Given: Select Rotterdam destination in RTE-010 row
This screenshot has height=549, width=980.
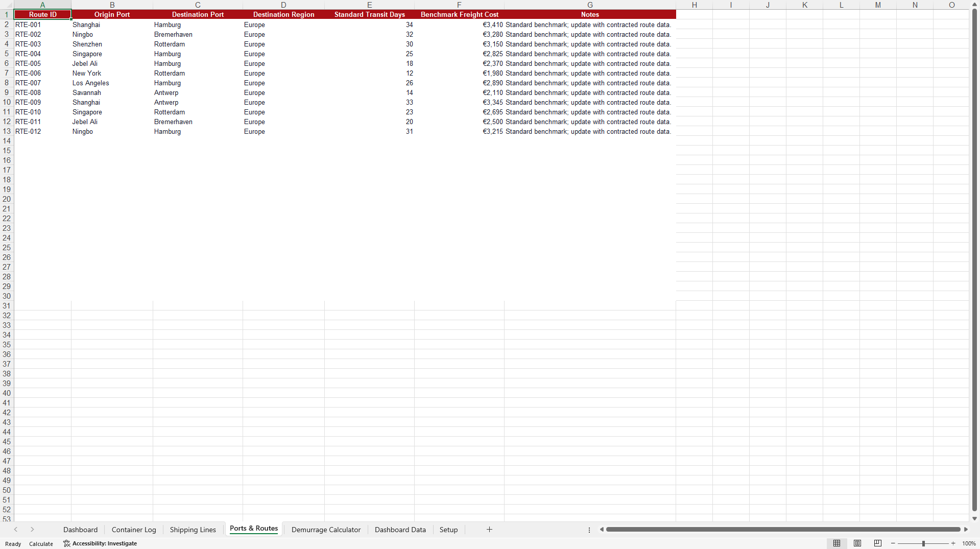Looking at the screenshot, I should [198, 112].
